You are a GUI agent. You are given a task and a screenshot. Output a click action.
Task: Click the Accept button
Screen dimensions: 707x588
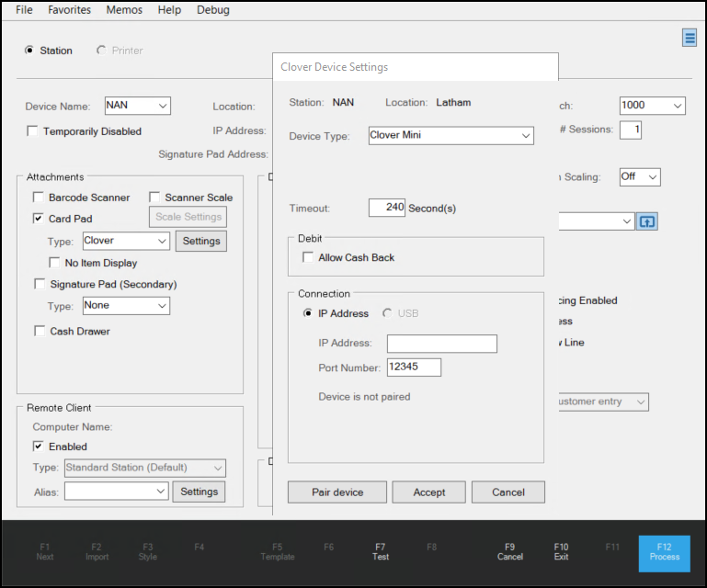click(428, 492)
